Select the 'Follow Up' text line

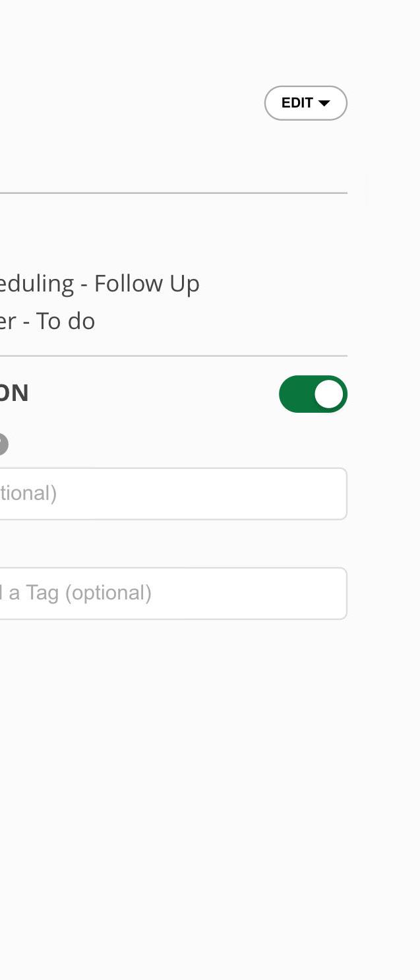(99, 284)
